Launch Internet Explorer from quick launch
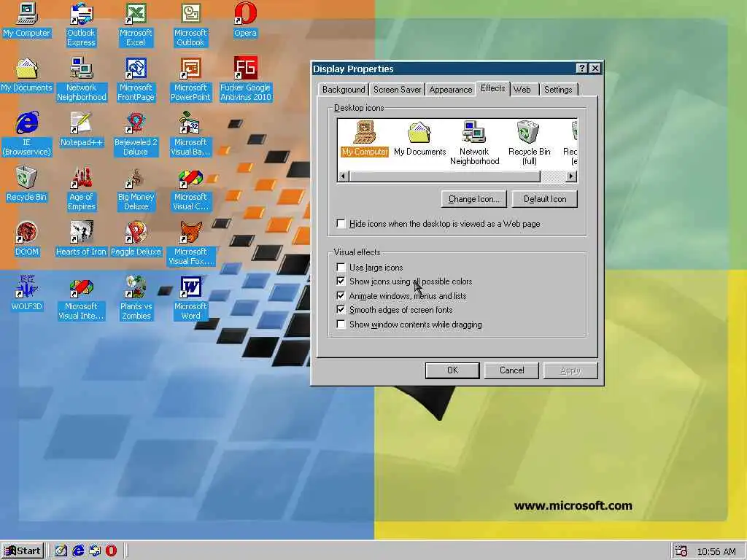The width and height of the screenshot is (747, 560). point(78,551)
